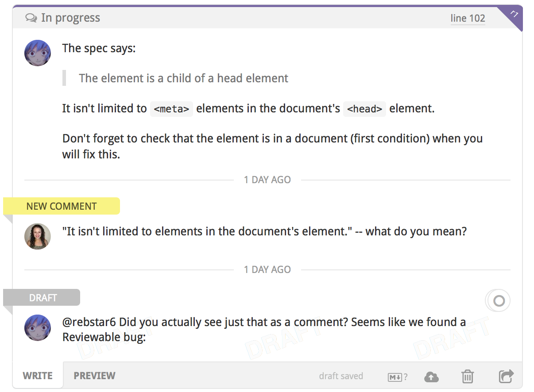This screenshot has height=392, width=534.
Task: Click the yellow NEW COMMENT label
Action: 62,206
